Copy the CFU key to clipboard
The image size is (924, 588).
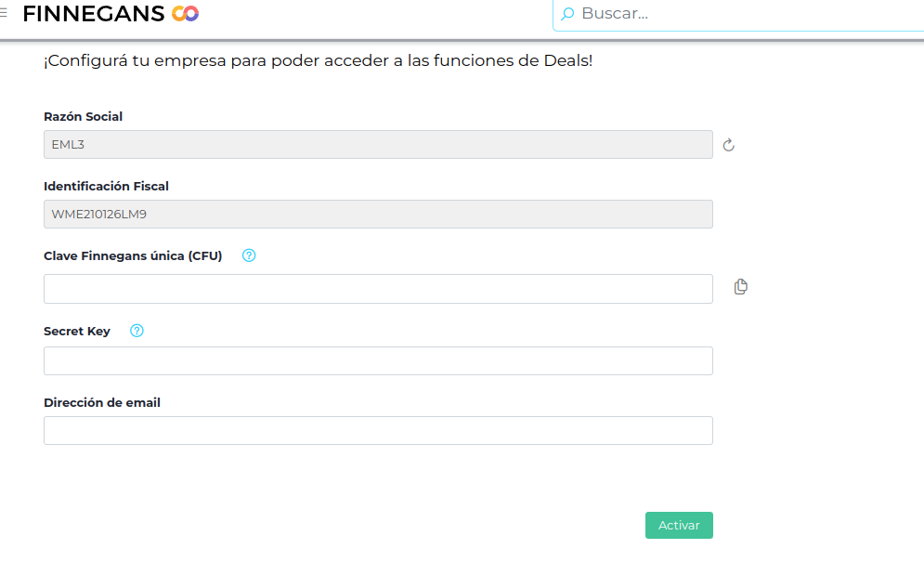740,287
